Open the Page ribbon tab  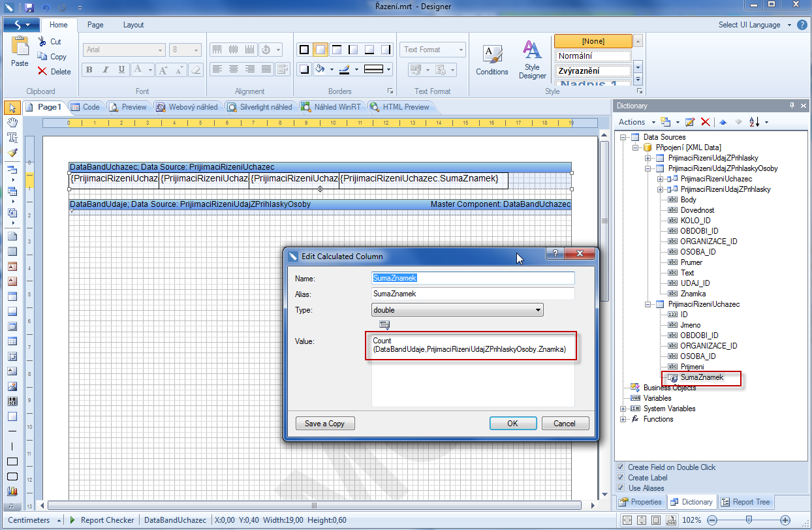95,25
